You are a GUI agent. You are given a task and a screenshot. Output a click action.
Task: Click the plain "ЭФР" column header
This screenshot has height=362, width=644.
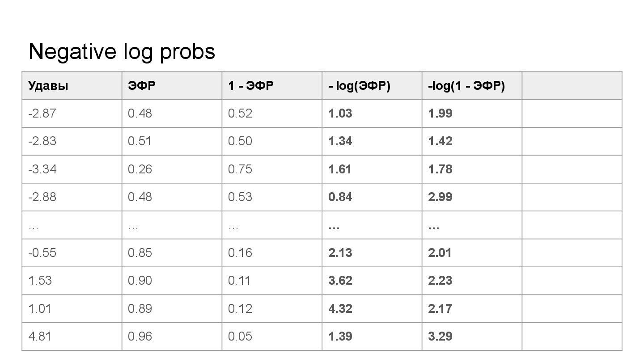142,86
